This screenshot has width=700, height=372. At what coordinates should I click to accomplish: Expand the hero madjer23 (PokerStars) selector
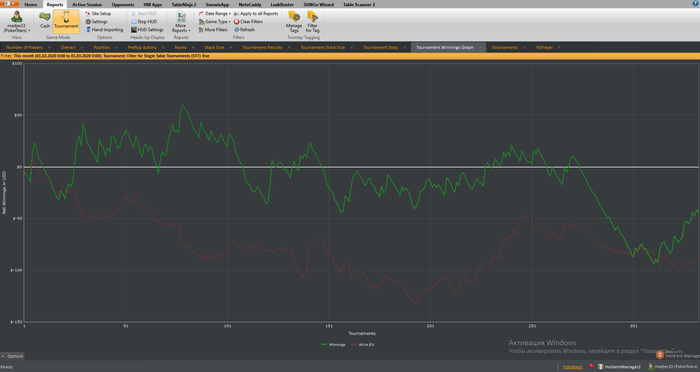click(17, 21)
